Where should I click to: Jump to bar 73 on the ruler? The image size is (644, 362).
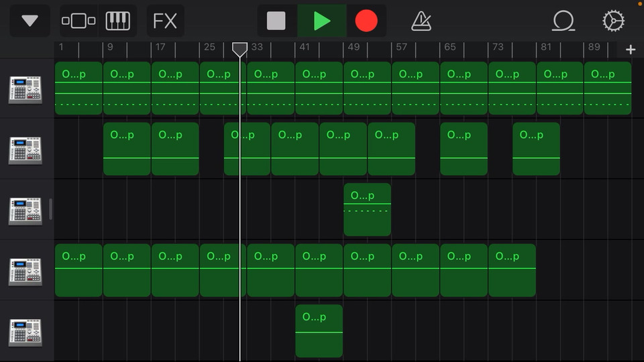click(498, 47)
